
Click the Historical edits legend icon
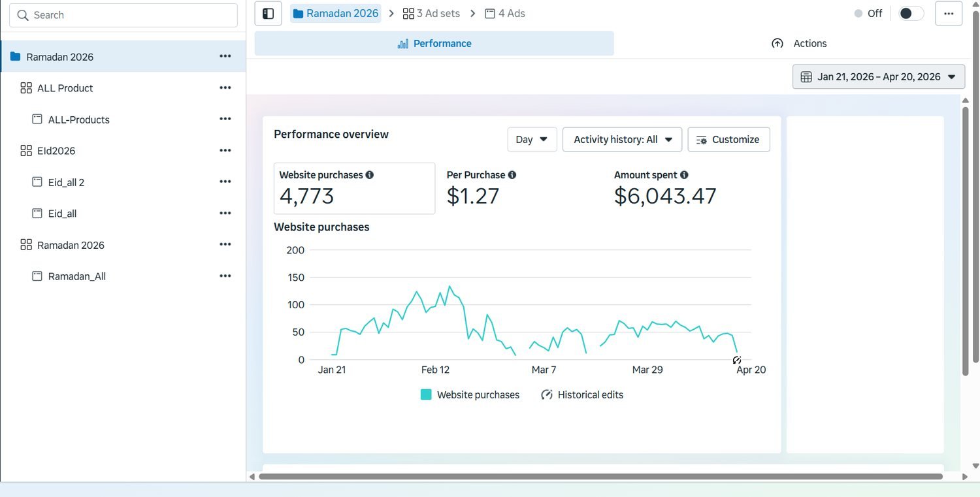click(547, 394)
